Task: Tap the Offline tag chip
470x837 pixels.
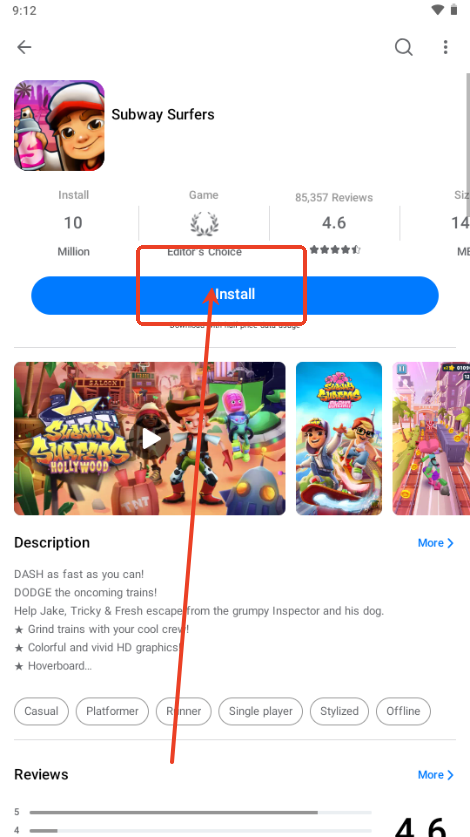Action: [x=403, y=711]
